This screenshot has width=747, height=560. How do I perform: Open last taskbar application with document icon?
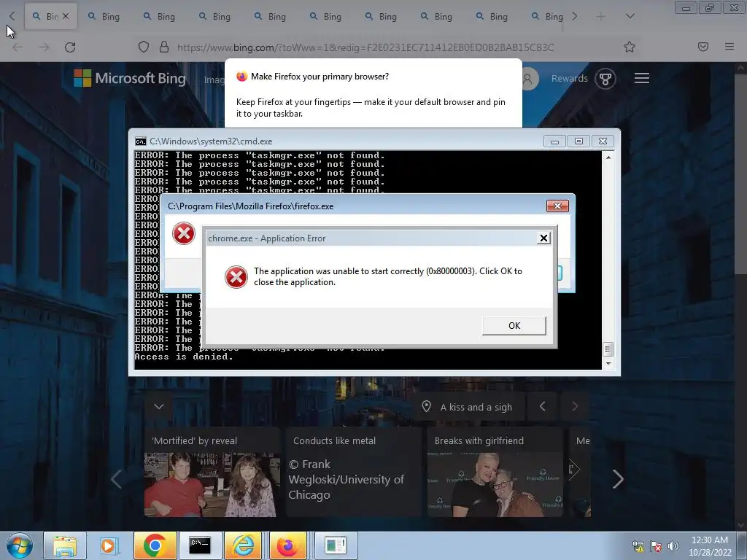click(x=336, y=545)
